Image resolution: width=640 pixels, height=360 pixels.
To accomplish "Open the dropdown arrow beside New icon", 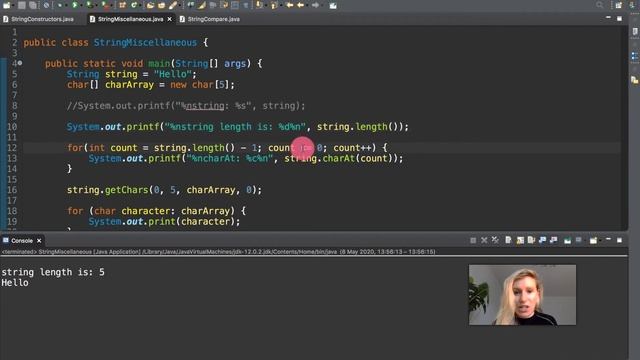I will (13, 6).
